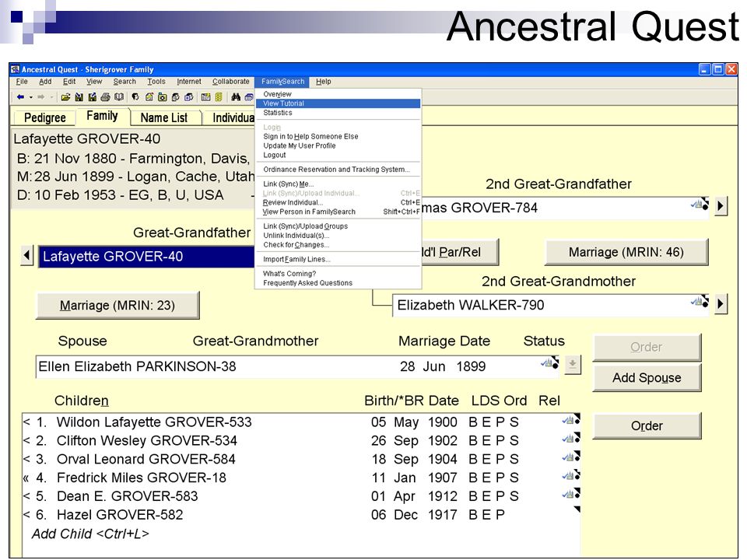
Task: Open the File menu
Action: [22, 82]
